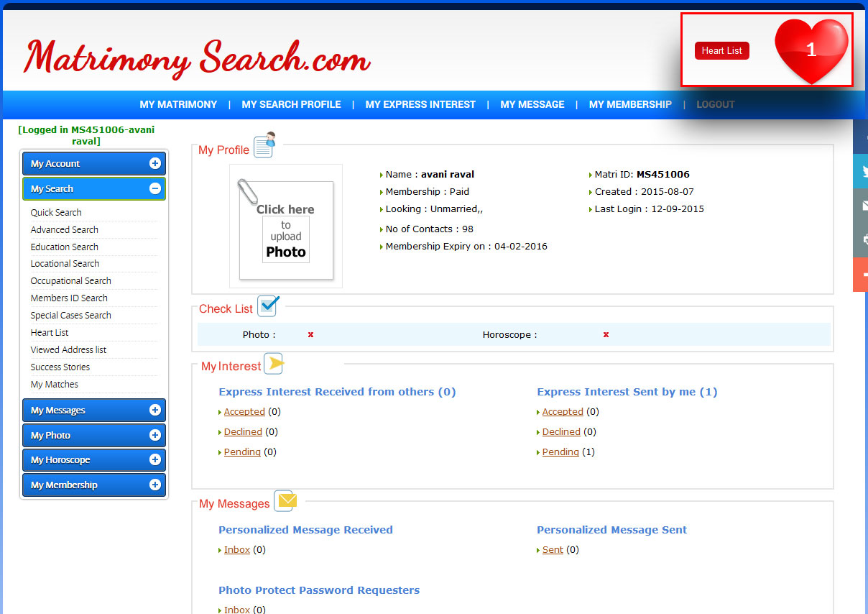The image size is (868, 614).
Task: Click the red x beside Photo status
Action: coord(310,334)
